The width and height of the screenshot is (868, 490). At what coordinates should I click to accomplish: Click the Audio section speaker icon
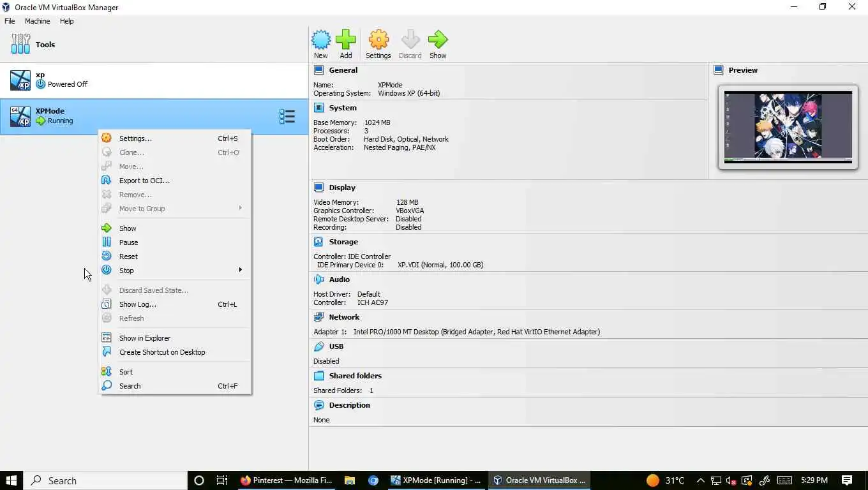pos(319,279)
